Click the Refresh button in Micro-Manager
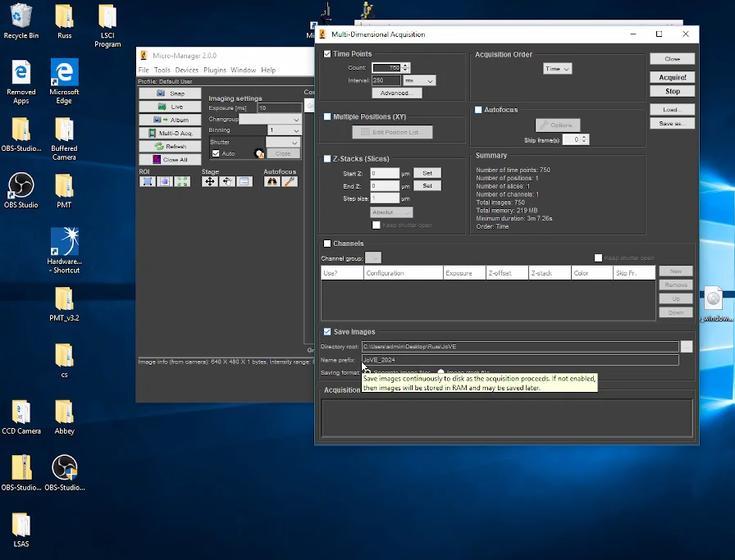Image resolution: width=735 pixels, height=560 pixels. click(170, 146)
